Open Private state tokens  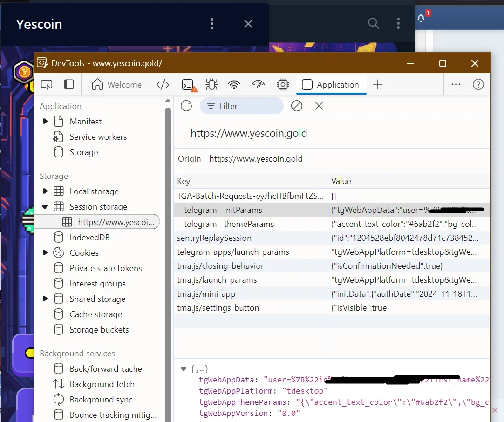click(105, 268)
